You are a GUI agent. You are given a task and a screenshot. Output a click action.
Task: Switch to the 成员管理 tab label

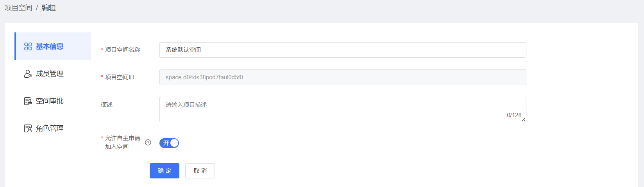pos(50,74)
